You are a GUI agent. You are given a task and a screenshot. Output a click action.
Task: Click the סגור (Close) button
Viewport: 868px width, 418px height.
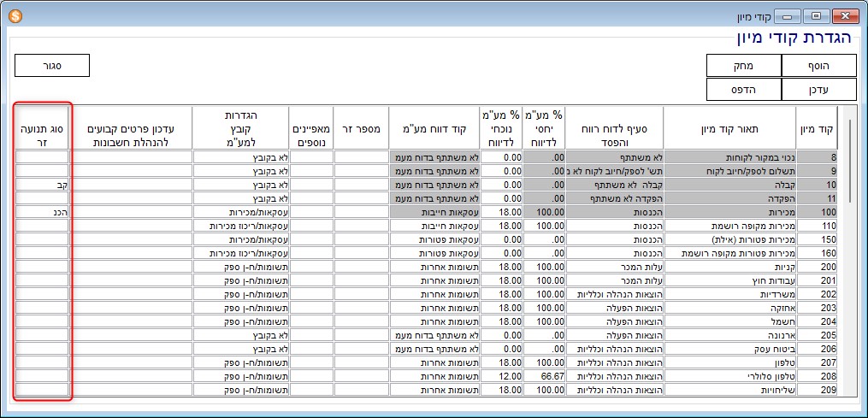click(51, 66)
